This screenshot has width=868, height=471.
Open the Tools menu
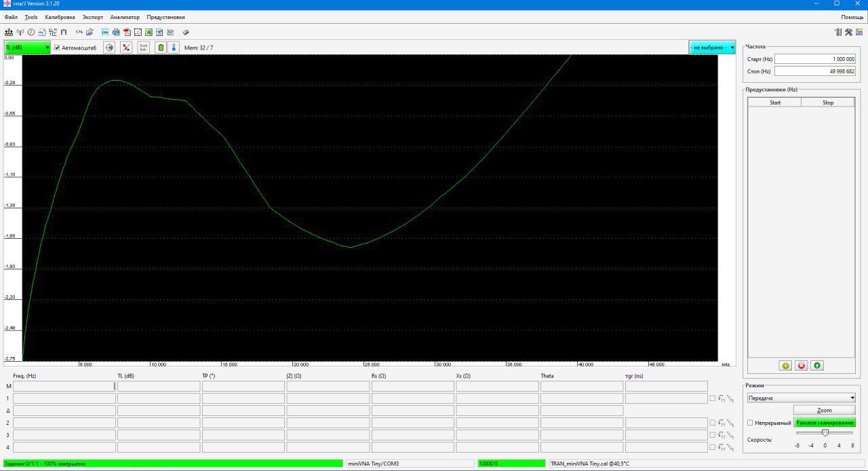31,17
